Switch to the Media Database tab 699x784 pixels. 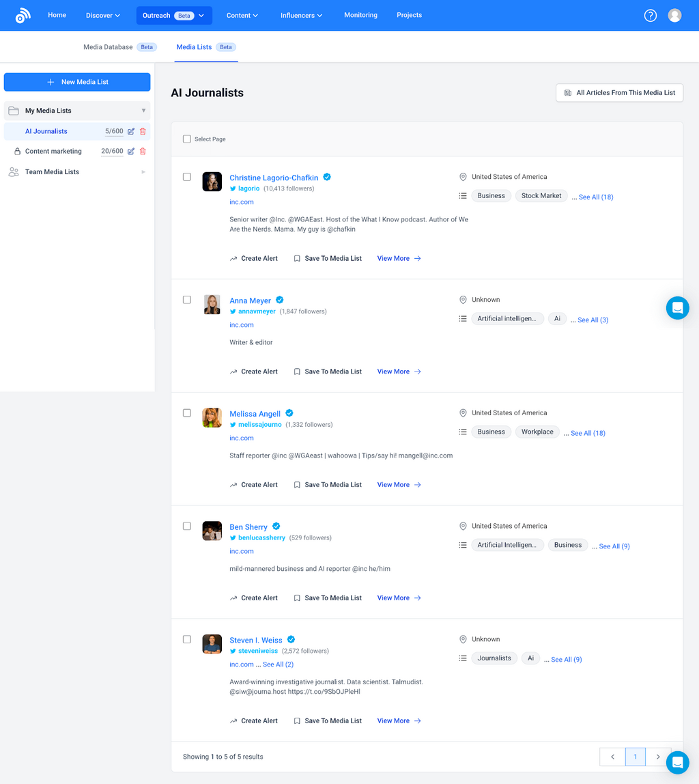(x=108, y=47)
